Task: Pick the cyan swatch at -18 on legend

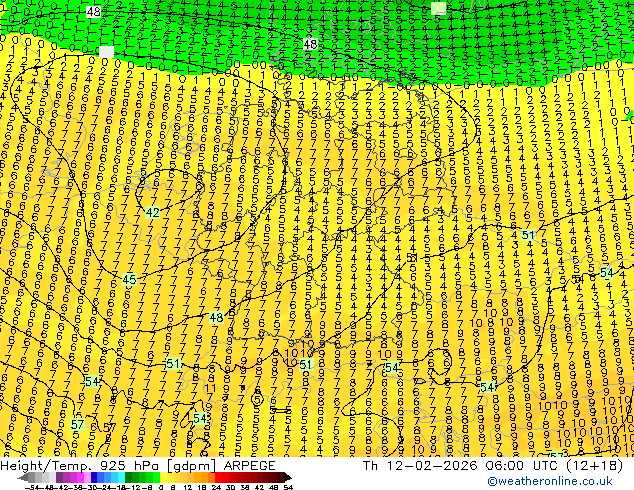Action: [121, 477]
